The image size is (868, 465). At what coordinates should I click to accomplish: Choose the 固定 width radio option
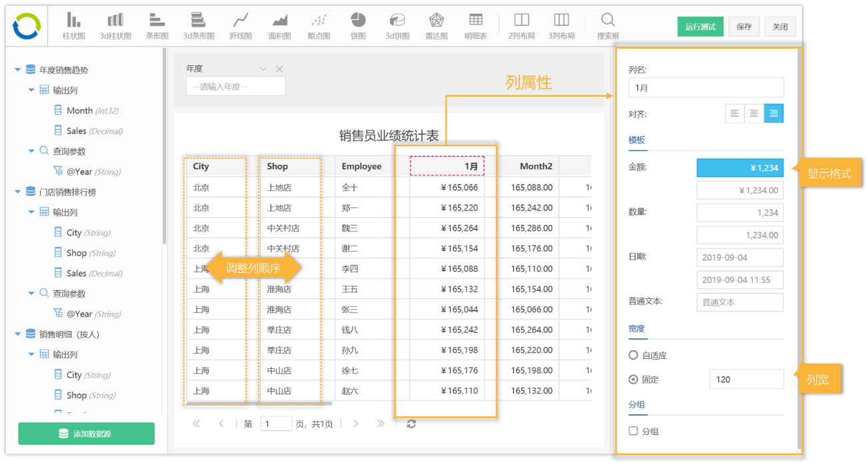pyautogui.click(x=633, y=380)
